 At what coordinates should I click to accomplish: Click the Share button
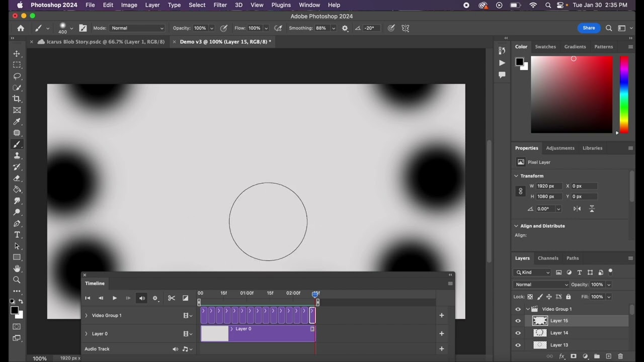[x=589, y=28]
